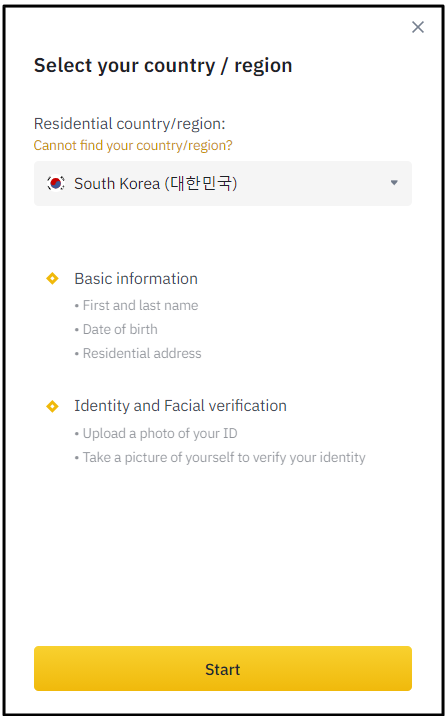Image resolution: width=446 pixels, height=716 pixels.
Task: Click the 'Residential country/region:' label
Action: (x=130, y=124)
